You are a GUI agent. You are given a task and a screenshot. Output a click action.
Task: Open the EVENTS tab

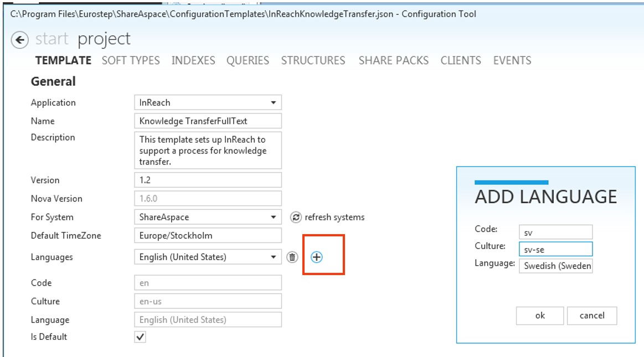(x=512, y=61)
